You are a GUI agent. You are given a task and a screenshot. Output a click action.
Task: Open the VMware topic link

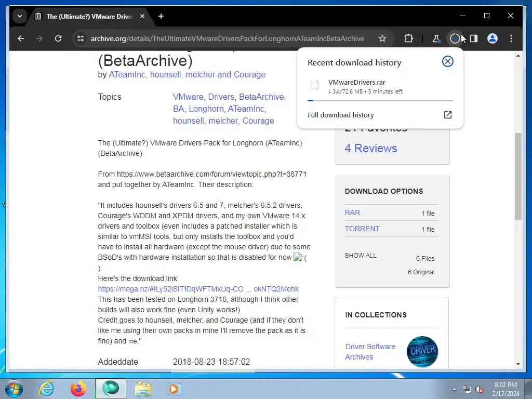188,97
